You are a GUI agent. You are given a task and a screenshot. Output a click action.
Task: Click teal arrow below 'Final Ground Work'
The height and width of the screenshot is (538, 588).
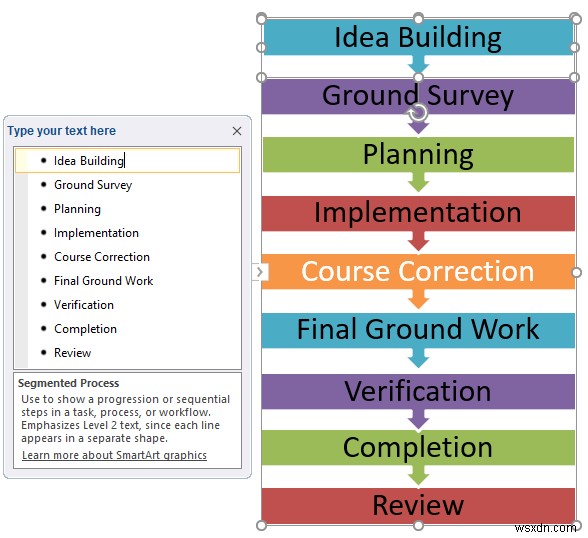tap(418, 358)
